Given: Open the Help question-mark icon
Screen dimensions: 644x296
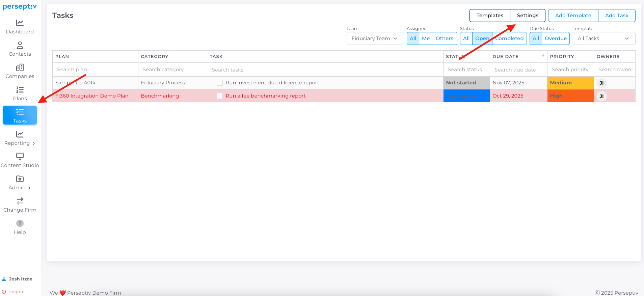Looking at the screenshot, I should pos(20,223).
